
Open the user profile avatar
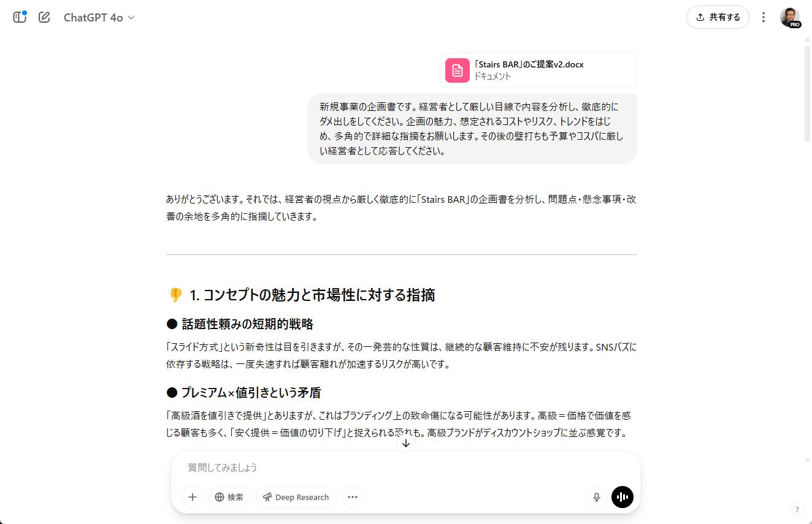click(790, 17)
